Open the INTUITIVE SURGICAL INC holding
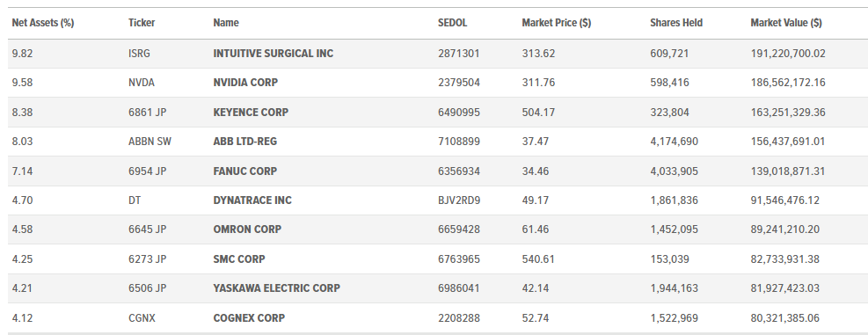 pyautogui.click(x=274, y=54)
